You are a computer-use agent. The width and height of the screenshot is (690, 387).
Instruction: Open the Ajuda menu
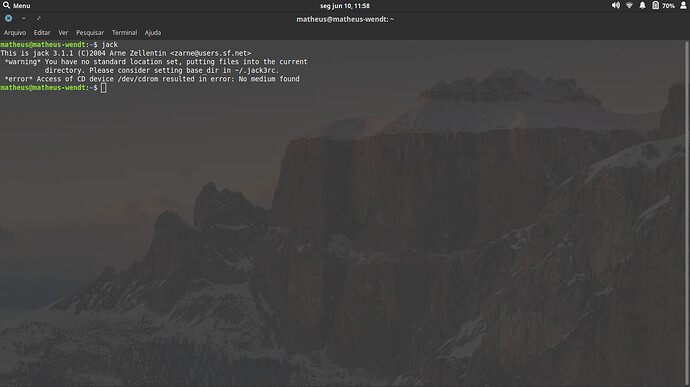[153, 33]
